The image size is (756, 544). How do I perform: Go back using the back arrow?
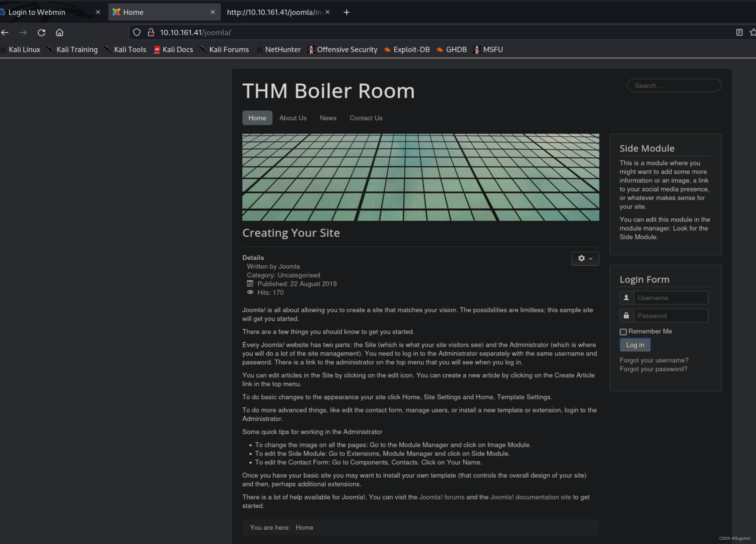[x=5, y=32]
